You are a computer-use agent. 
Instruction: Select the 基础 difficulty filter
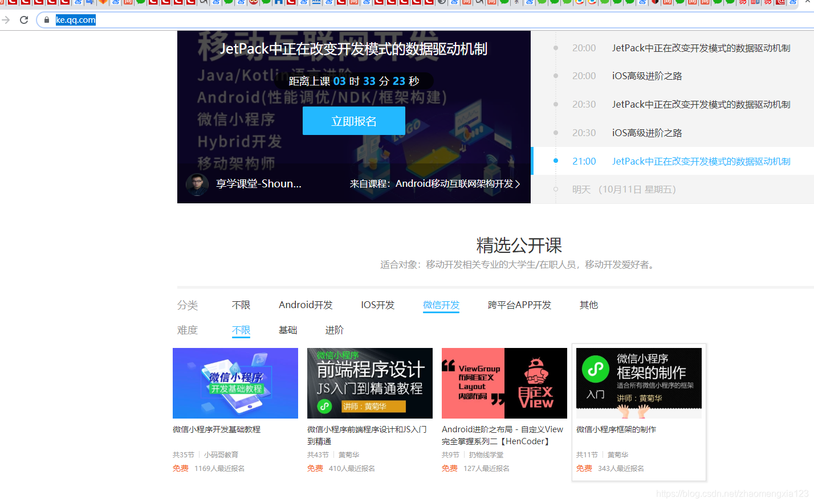coord(288,330)
